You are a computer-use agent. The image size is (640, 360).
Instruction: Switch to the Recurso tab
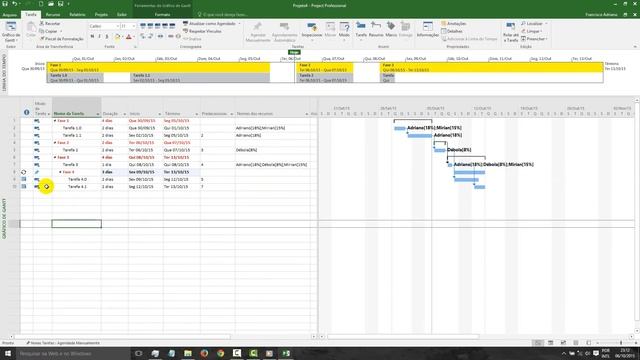pos(53,15)
